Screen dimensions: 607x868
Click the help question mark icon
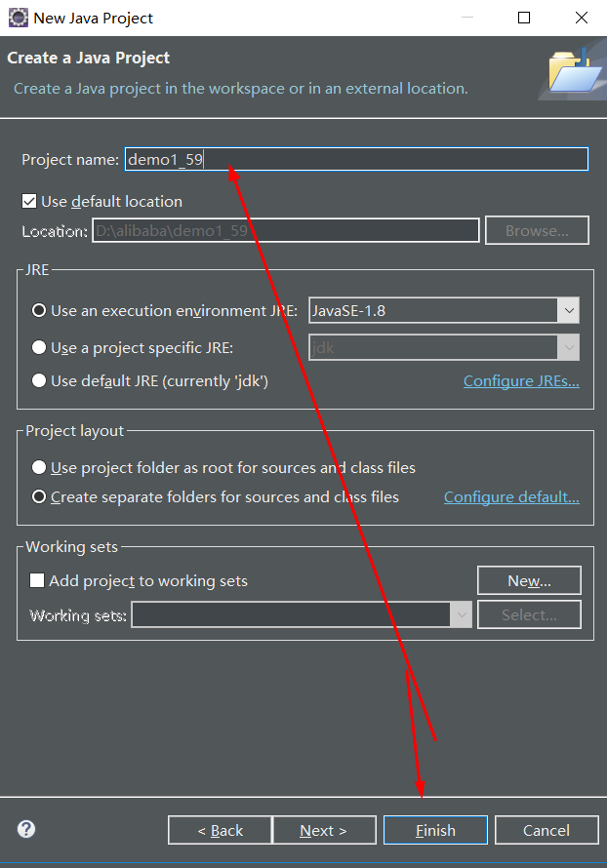click(x=26, y=829)
